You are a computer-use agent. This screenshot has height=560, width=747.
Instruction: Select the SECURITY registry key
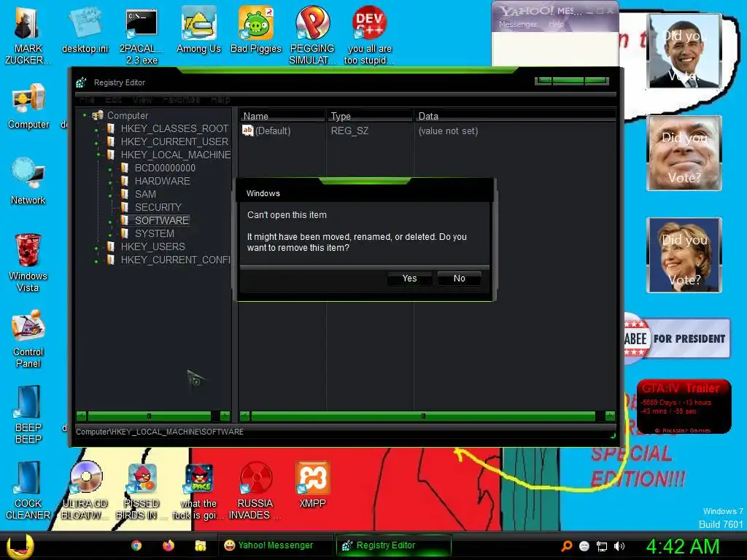[158, 207]
